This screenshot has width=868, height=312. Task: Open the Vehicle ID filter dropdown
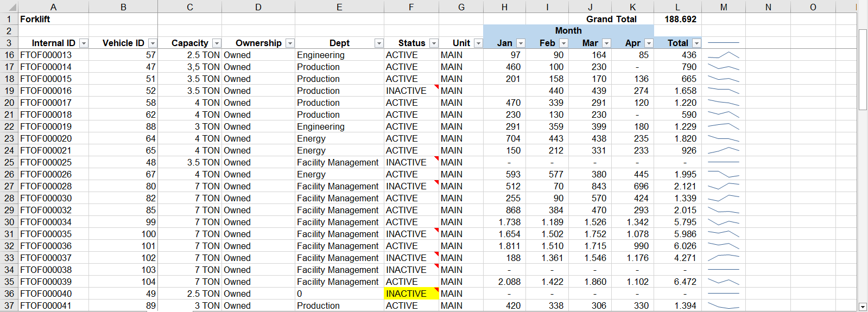[x=153, y=43]
